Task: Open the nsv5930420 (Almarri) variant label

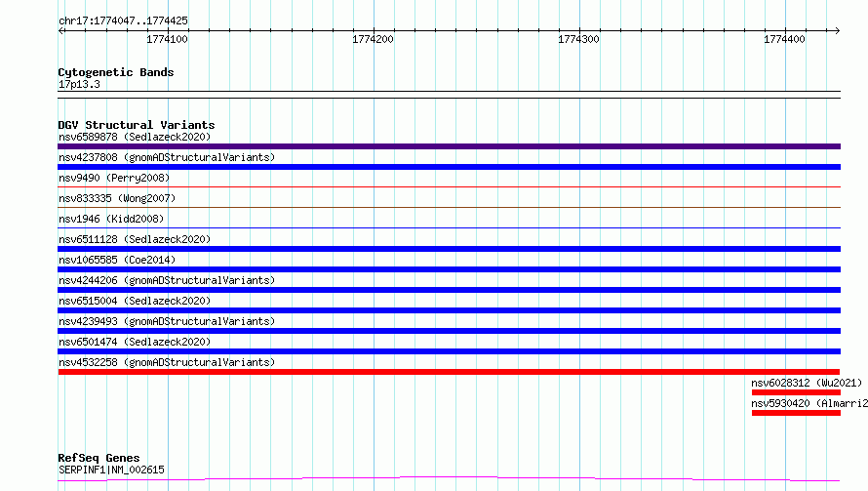Action: point(809,403)
